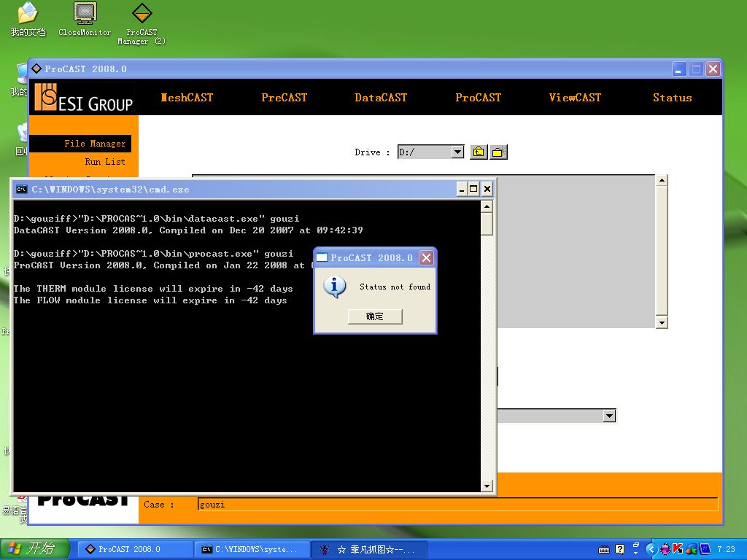The height and width of the screenshot is (560, 747).
Task: Click the info icon in Status dialog
Action: [x=334, y=287]
